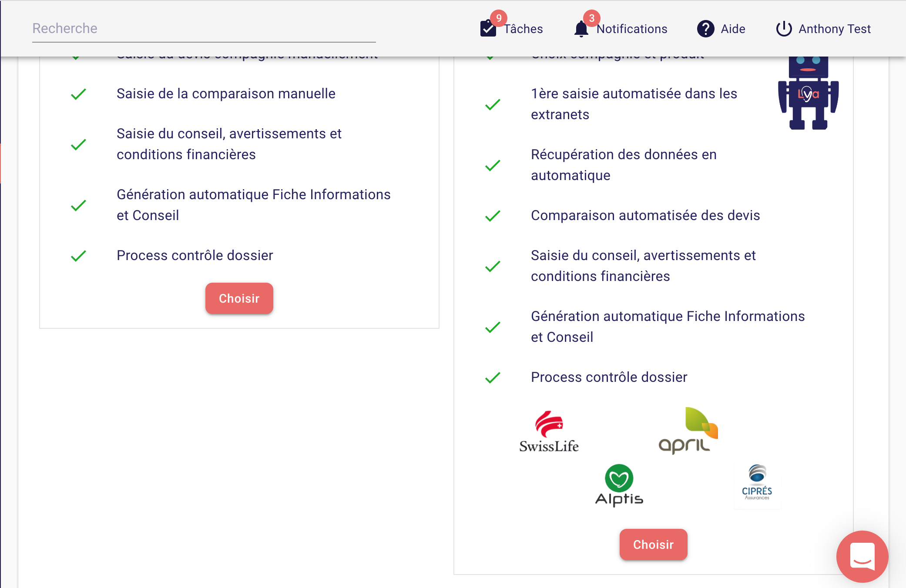
Task: Click the power icon beside Anthony Test
Action: 784,29
